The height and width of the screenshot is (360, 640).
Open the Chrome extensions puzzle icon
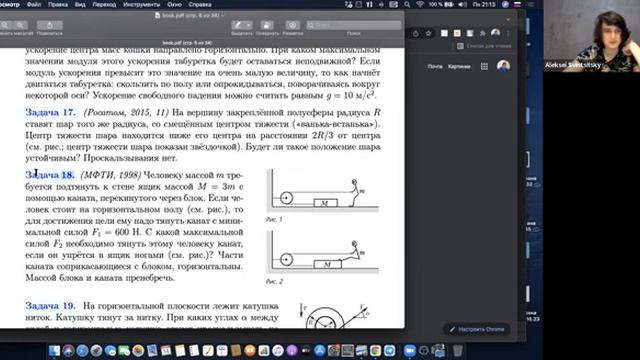pyautogui.click(x=482, y=33)
